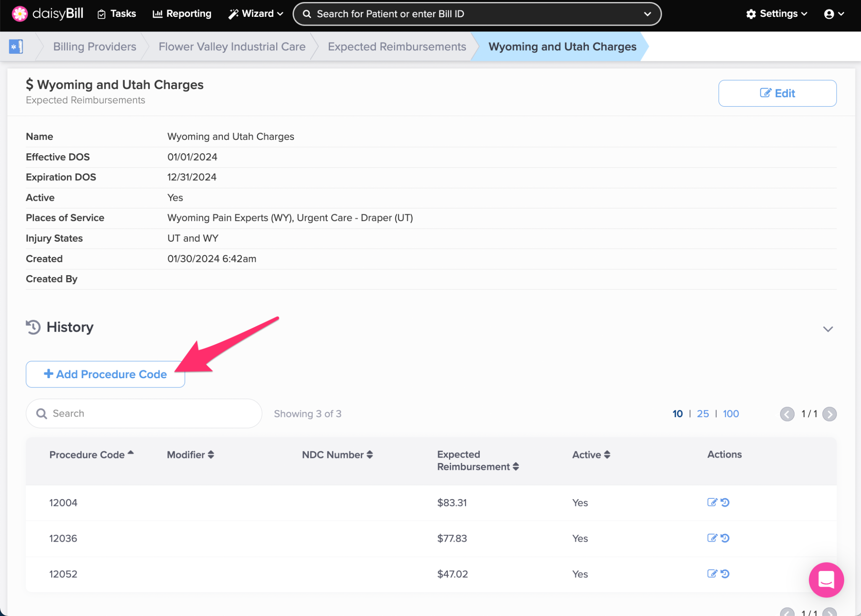Go to previous page arrow
This screenshot has width=861, height=616.
(787, 414)
